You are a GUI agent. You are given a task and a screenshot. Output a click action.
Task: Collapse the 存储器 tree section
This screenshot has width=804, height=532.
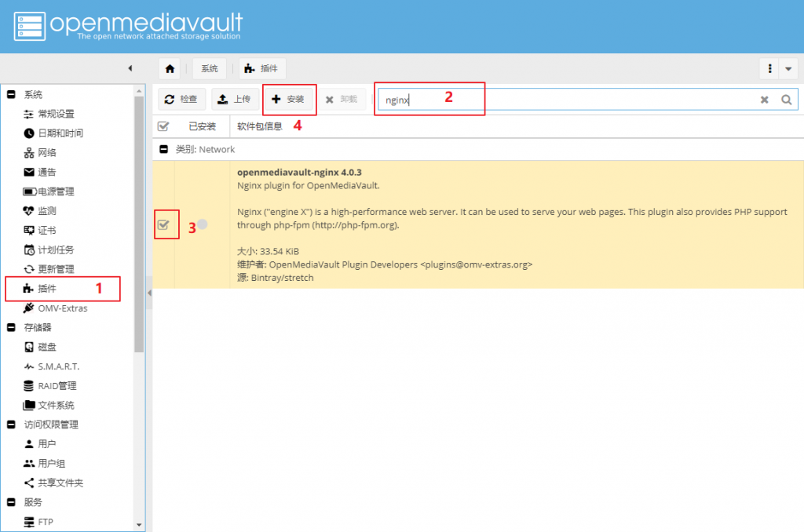[11, 327]
